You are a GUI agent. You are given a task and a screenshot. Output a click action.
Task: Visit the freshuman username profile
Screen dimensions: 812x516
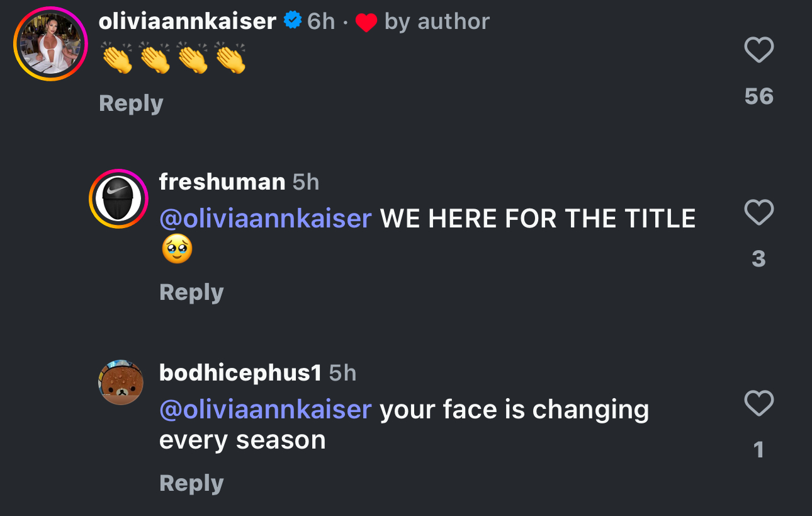click(x=222, y=182)
